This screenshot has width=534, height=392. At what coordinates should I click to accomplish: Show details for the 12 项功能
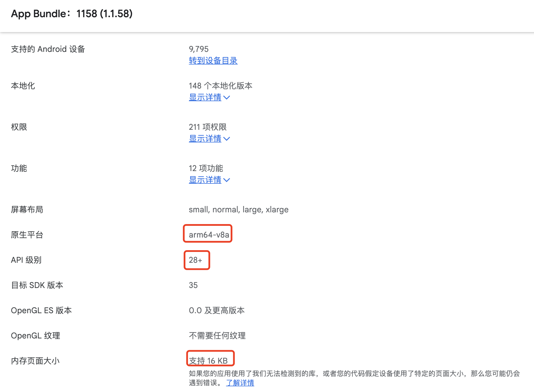tap(205, 180)
